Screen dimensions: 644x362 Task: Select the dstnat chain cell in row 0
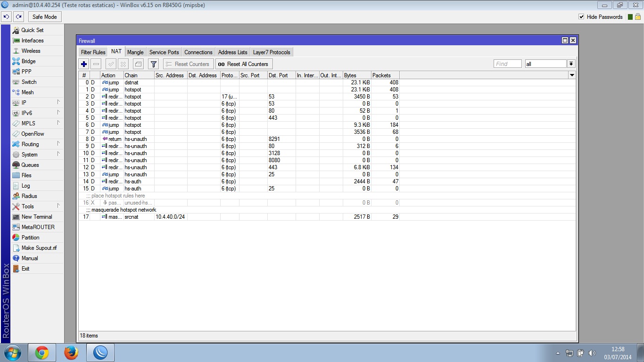139,82
